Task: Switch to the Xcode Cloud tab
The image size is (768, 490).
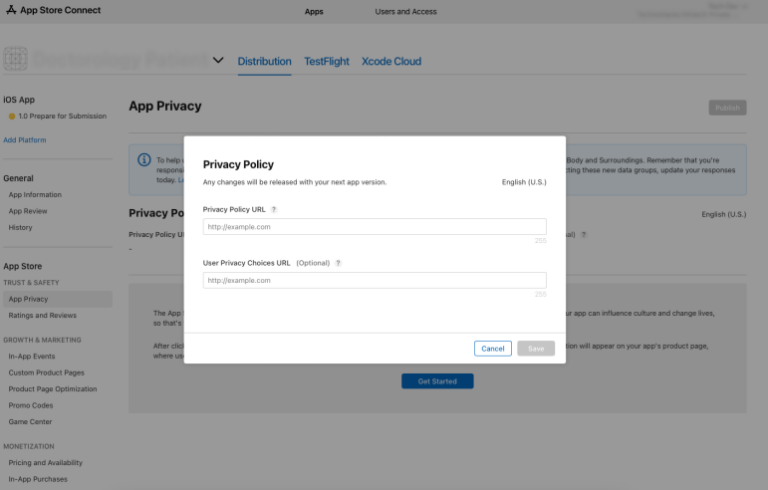Action: tap(391, 62)
